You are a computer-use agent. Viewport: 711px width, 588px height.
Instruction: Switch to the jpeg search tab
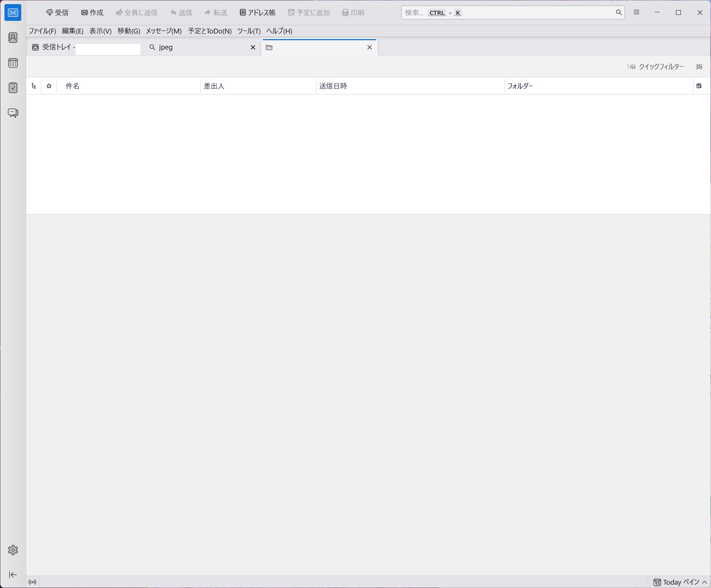[197, 47]
